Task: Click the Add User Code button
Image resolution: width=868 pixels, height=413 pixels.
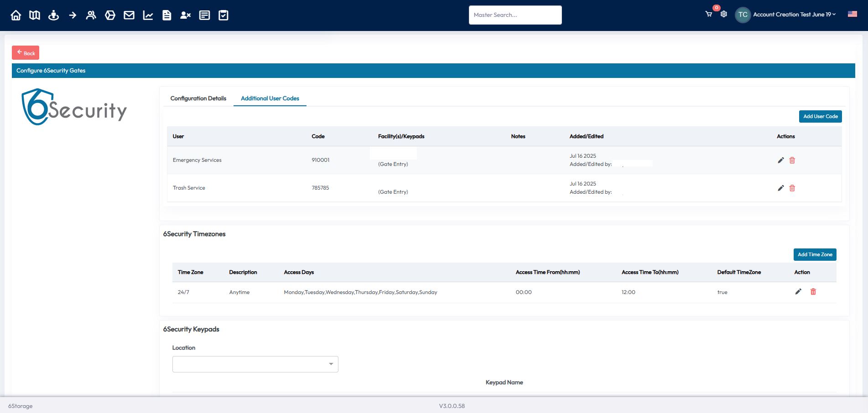Action: 821,116
